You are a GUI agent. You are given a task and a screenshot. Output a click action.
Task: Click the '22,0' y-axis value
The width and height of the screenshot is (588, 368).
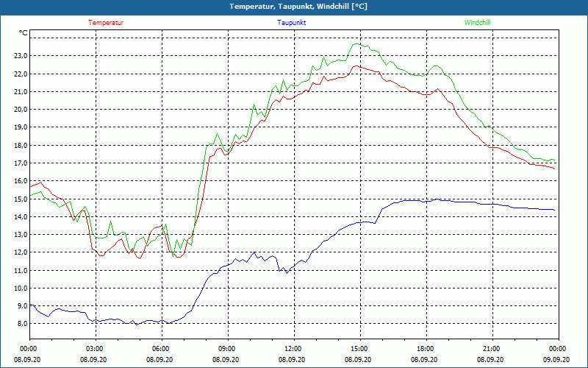(21, 74)
